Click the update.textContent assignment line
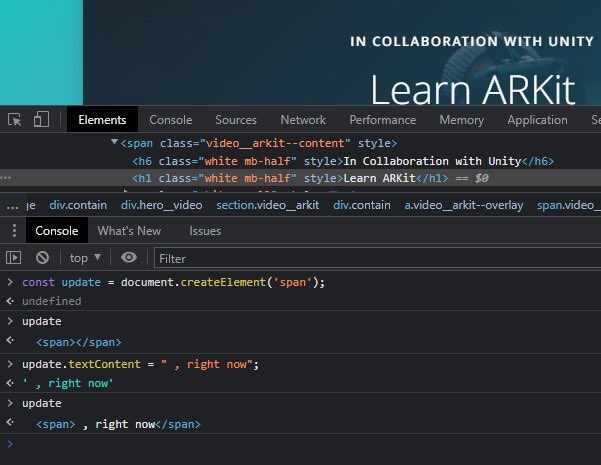Screen dimensions: 601x465 click(x=141, y=364)
